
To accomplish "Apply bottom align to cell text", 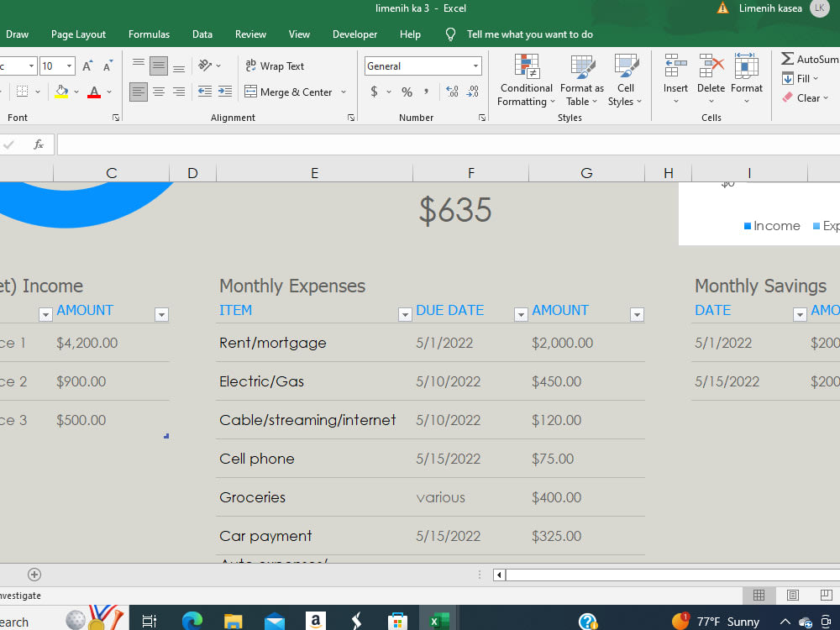I will click(x=179, y=66).
